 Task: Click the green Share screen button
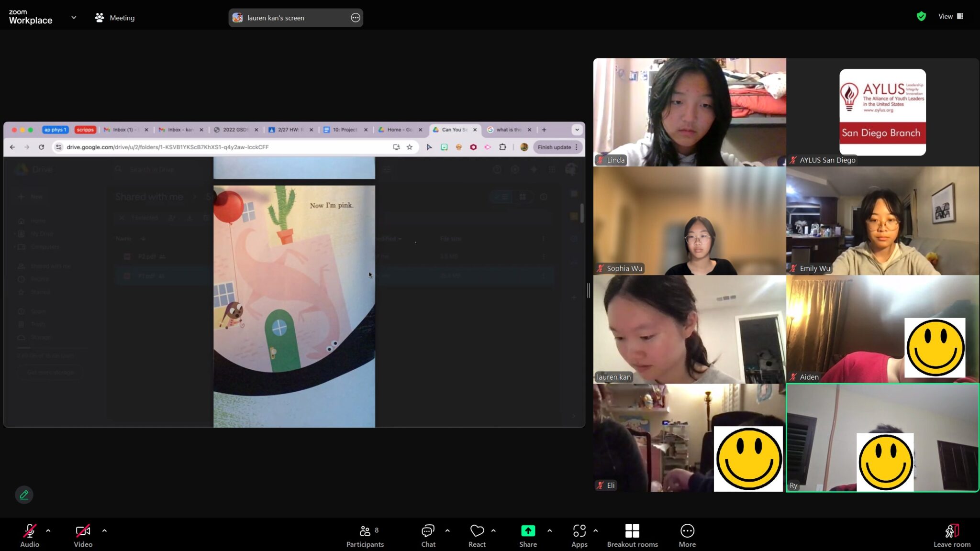(528, 531)
